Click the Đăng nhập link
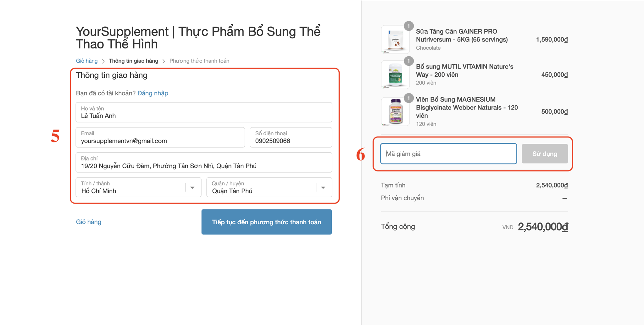644x325 pixels. point(153,93)
